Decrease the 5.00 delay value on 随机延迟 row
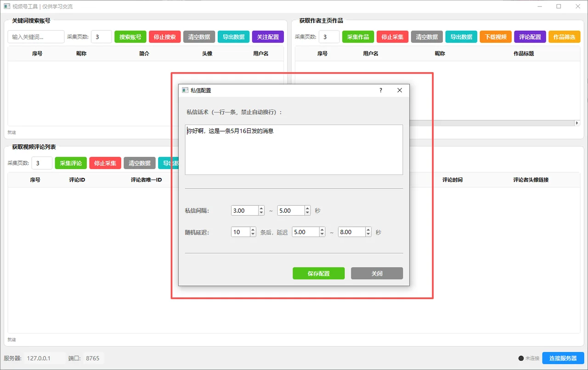 [x=322, y=234]
